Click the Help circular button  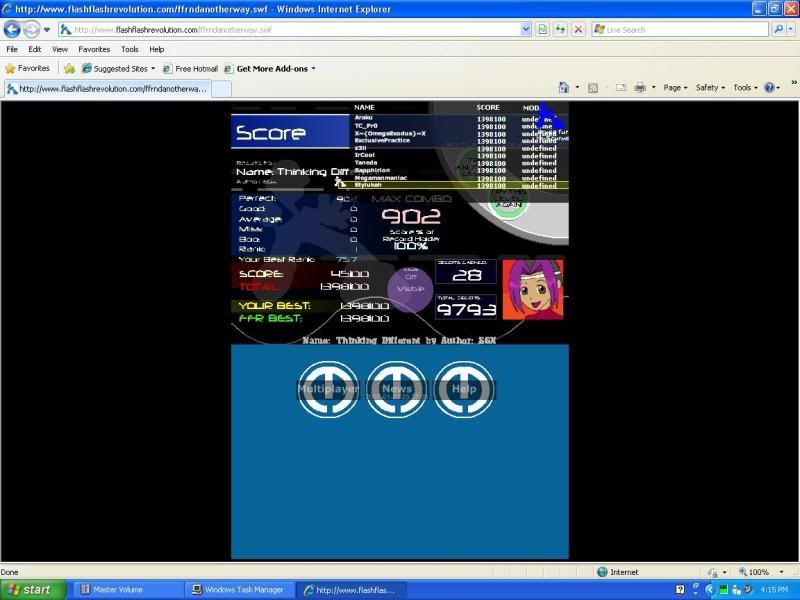coord(464,389)
